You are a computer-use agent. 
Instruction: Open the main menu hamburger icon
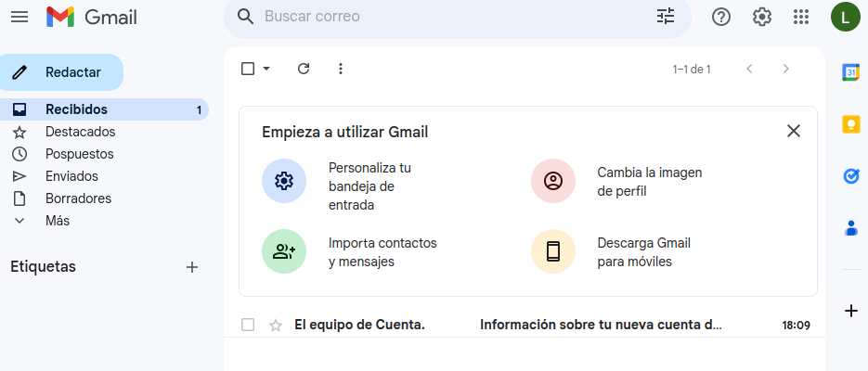click(x=19, y=17)
